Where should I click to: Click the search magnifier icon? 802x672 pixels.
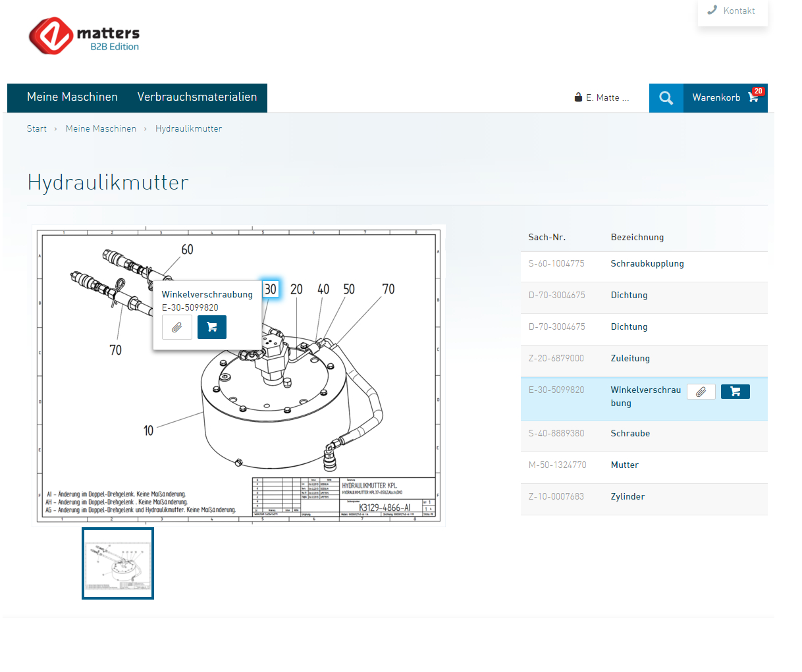666,98
